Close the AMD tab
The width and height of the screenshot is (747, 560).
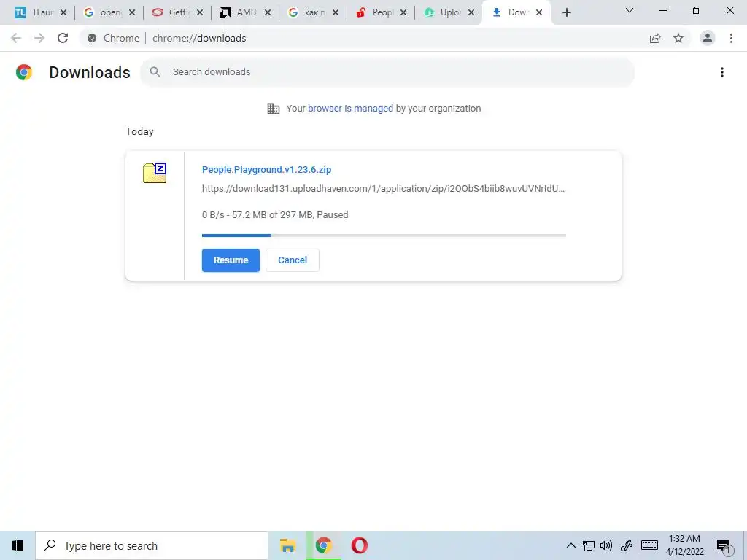[268, 12]
